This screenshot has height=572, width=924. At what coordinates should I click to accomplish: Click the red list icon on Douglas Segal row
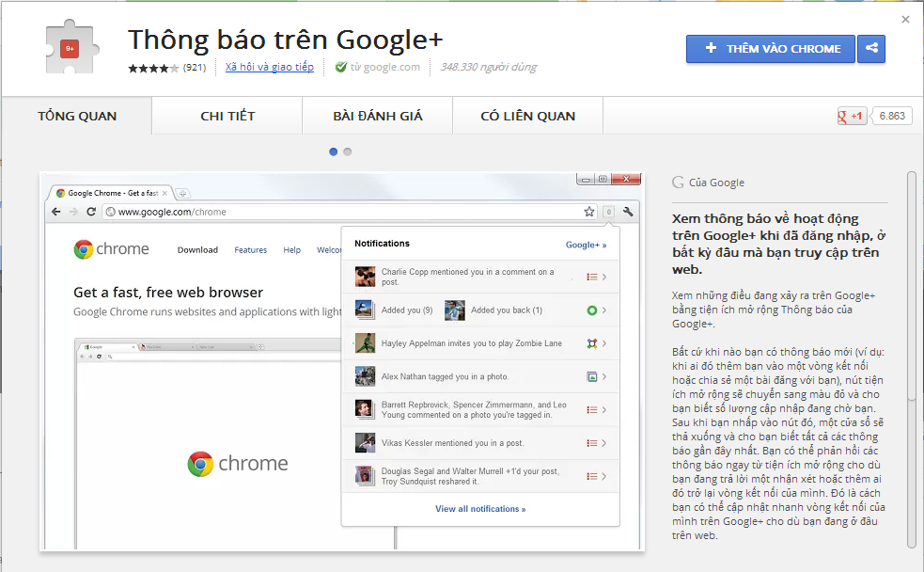[x=592, y=476]
